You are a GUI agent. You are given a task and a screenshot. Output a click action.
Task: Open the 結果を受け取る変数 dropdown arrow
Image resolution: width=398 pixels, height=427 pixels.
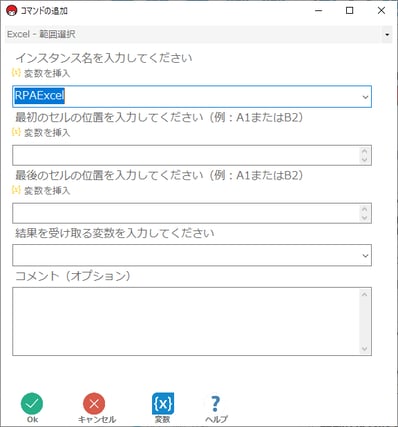click(365, 256)
